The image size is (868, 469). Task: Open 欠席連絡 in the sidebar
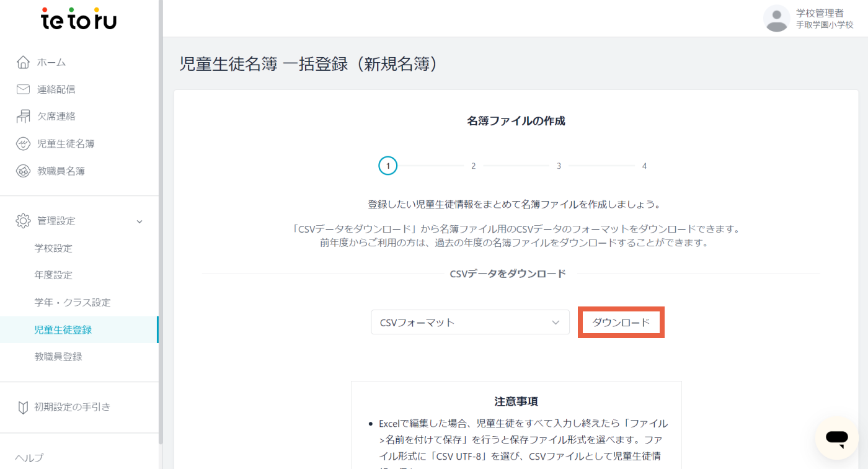tap(56, 116)
